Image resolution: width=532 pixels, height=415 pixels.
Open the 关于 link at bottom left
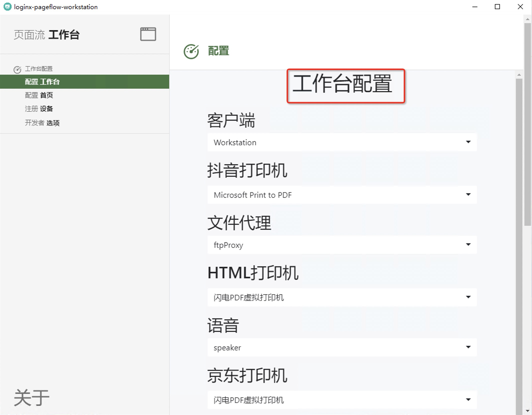coord(31,397)
